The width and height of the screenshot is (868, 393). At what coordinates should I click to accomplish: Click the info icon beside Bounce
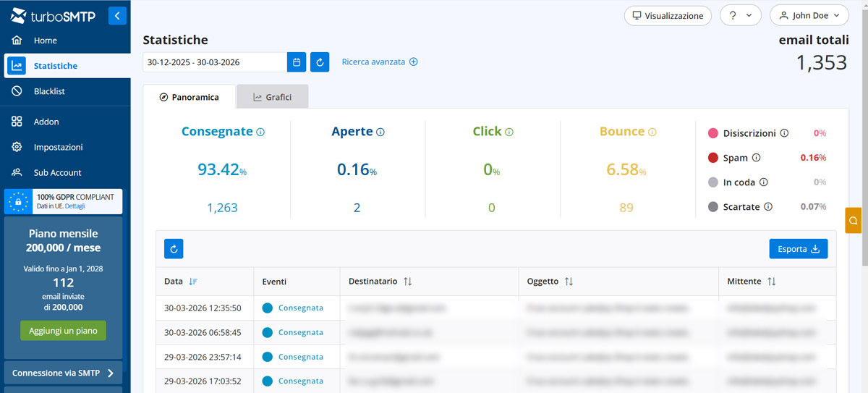pos(652,132)
